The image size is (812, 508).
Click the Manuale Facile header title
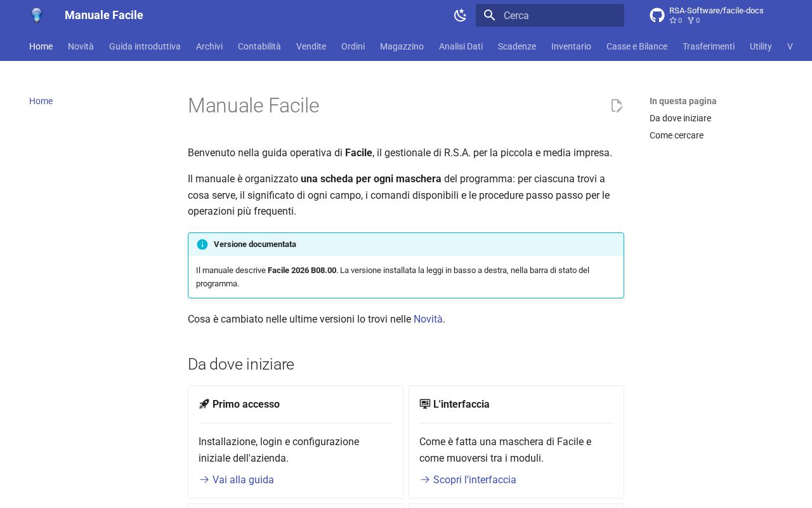tap(104, 15)
